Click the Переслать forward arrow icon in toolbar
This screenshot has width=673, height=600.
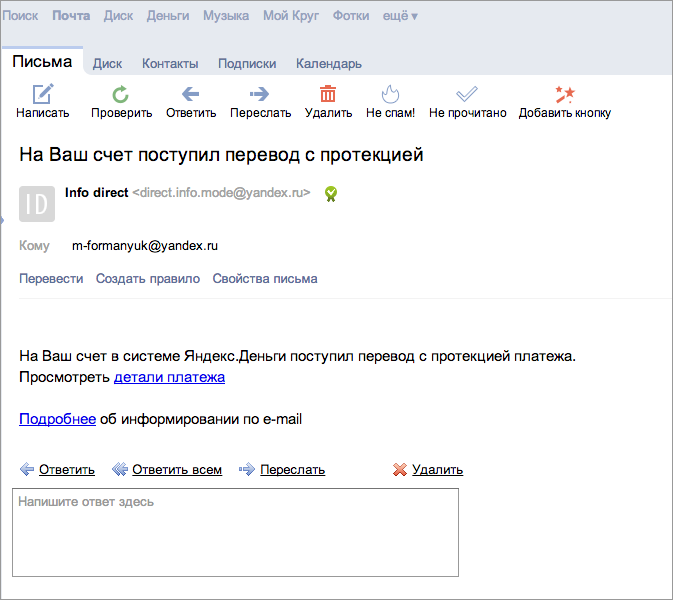click(260, 94)
